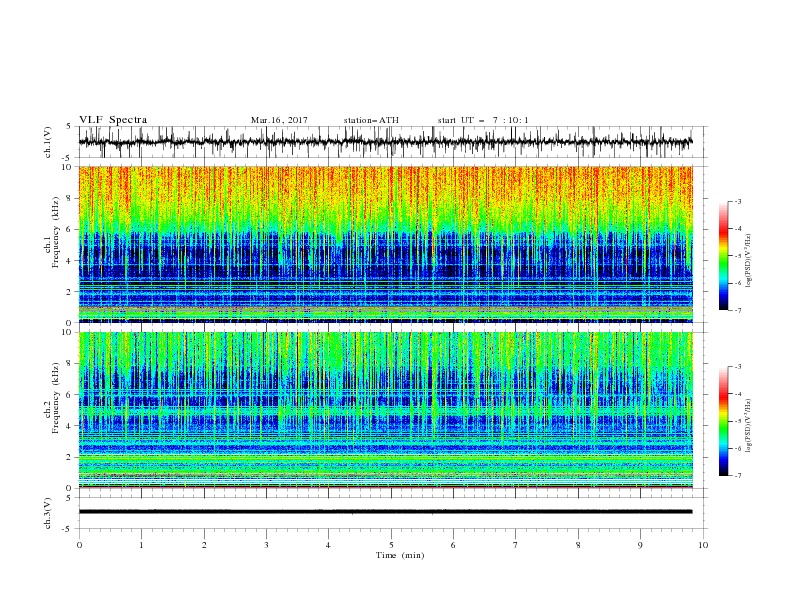
Task: Click time axis tick label '3'
Action: [266, 545]
